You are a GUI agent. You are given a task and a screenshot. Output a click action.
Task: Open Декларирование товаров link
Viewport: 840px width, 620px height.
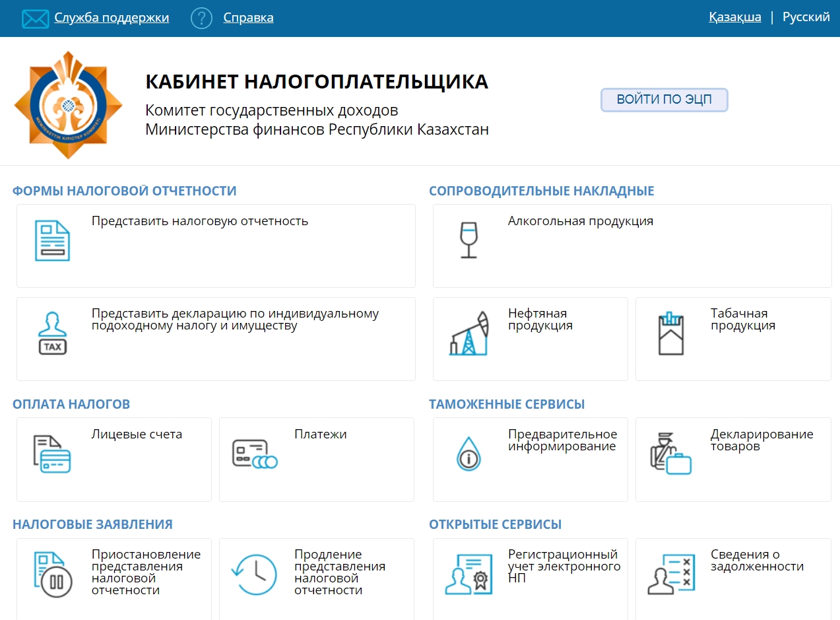tap(762, 440)
